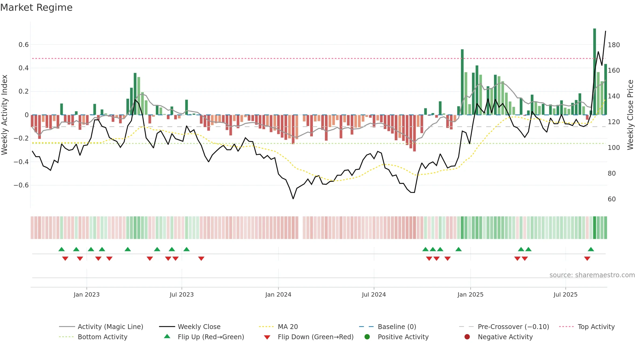
Task: Toggle Flip Up (Red→Green) legend entry
Action: coord(204,337)
